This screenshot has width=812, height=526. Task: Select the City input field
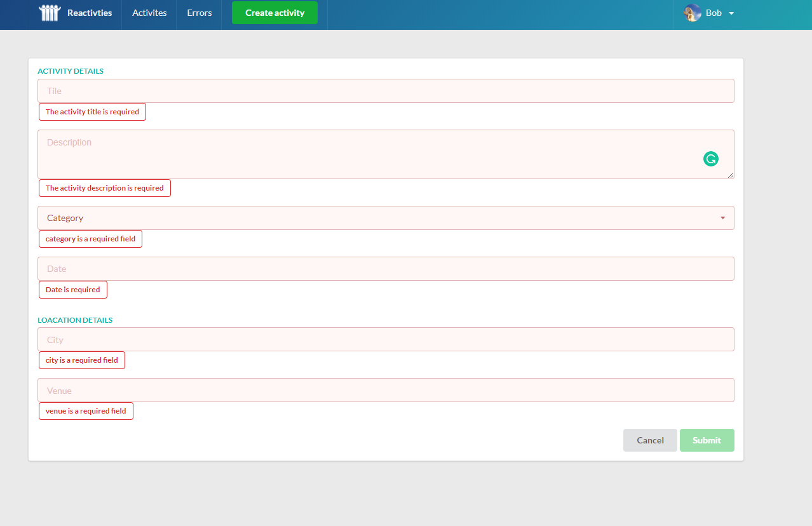click(386, 339)
